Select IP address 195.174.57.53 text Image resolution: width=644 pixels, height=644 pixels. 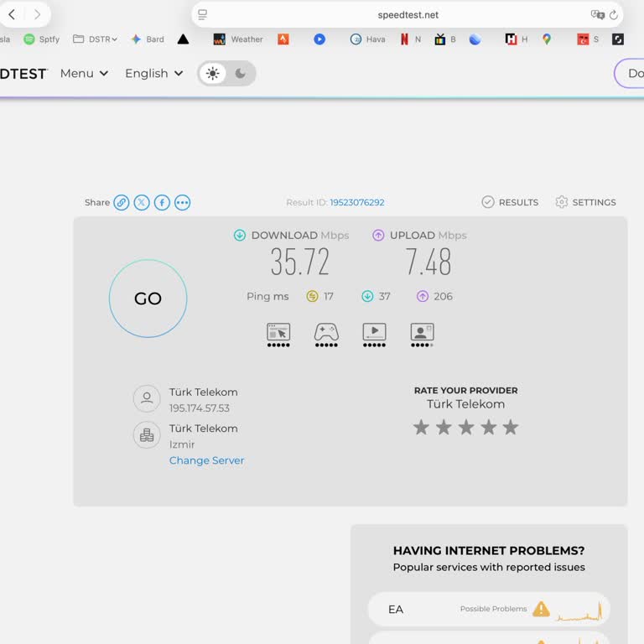pyautogui.click(x=200, y=408)
